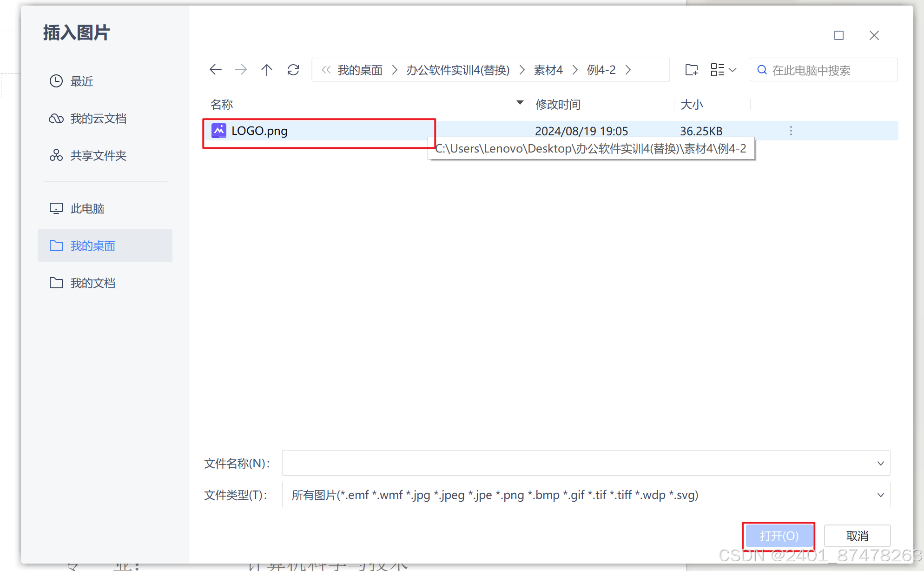Sort files using the name column arrow
The height and width of the screenshot is (571, 924).
tap(520, 103)
